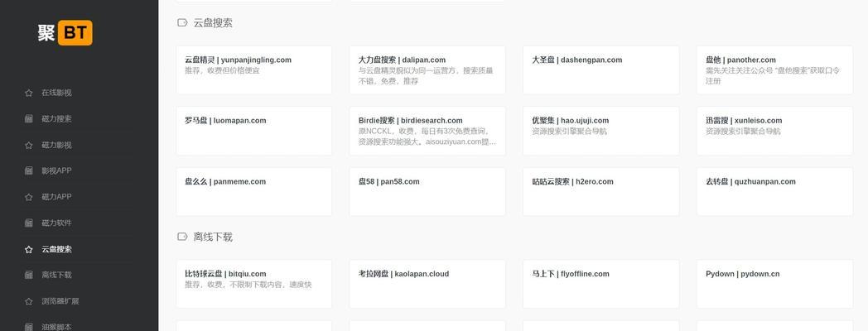Click 盘他 description about 关注公众号
This screenshot has width=868, height=331.
coord(772,76)
